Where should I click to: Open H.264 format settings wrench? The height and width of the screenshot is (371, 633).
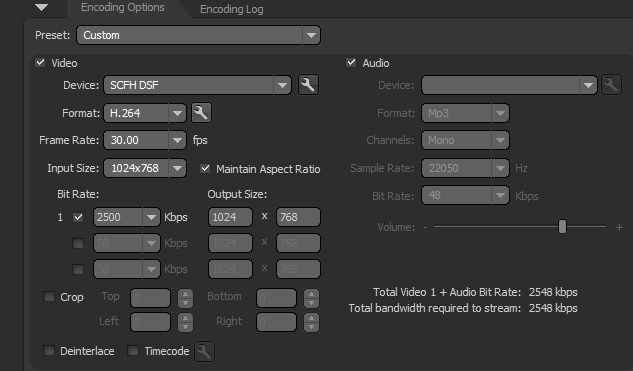[201, 113]
